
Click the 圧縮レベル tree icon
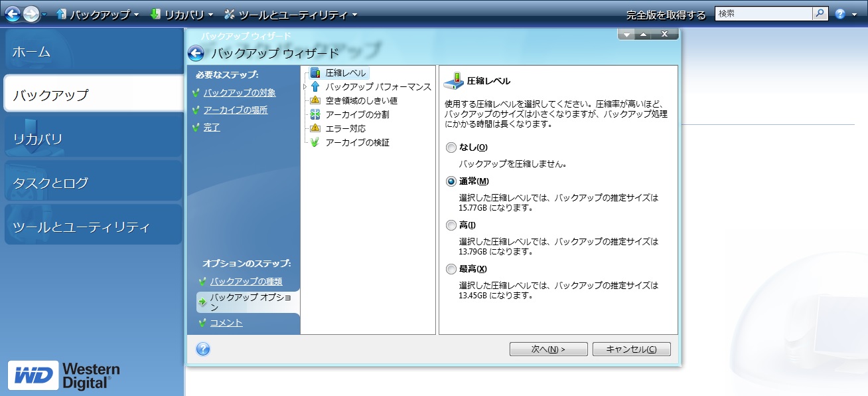coord(315,72)
